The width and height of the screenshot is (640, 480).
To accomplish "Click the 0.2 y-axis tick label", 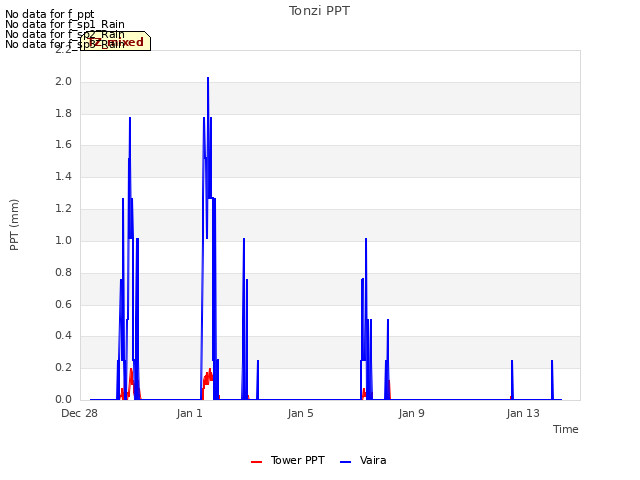I will click(x=63, y=367).
